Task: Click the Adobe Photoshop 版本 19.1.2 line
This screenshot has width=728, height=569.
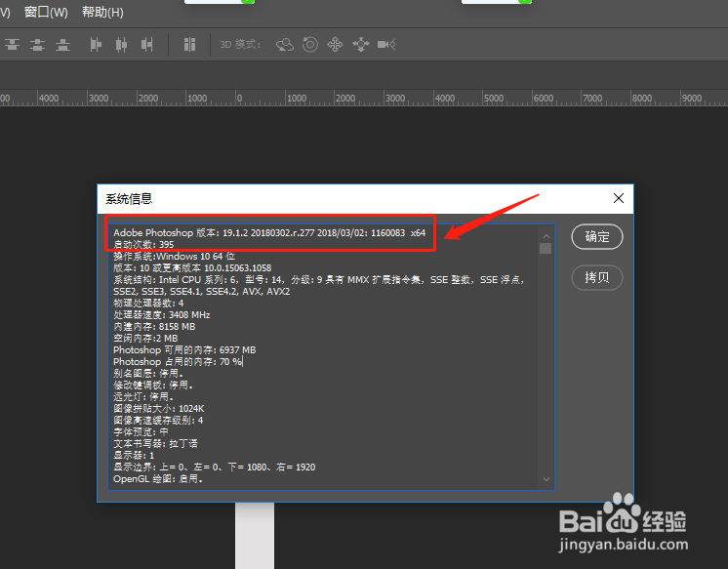Action: pos(269,232)
